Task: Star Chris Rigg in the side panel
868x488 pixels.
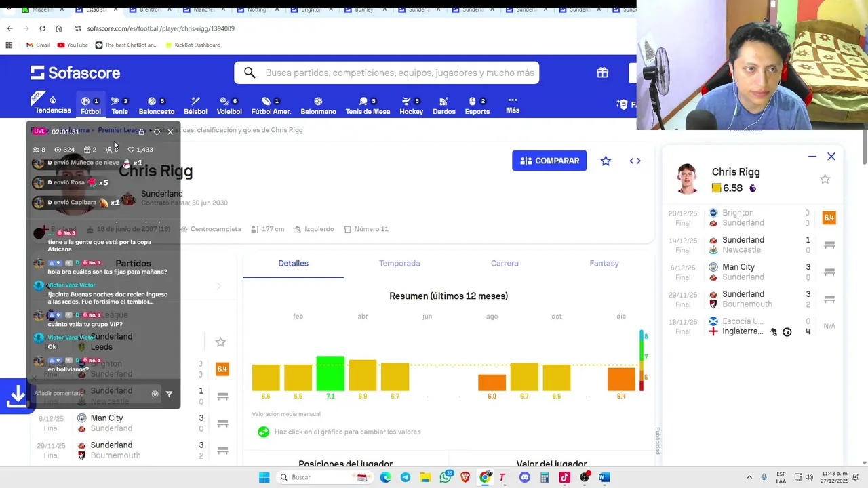Action: 825,179
